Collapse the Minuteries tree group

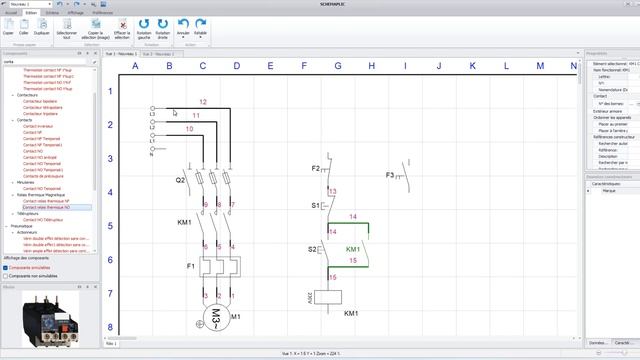[13, 182]
